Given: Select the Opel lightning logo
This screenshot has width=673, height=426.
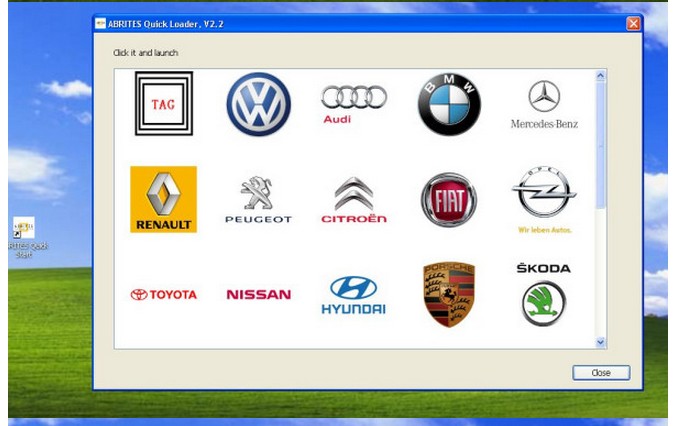Looking at the screenshot, I should coord(544,199).
